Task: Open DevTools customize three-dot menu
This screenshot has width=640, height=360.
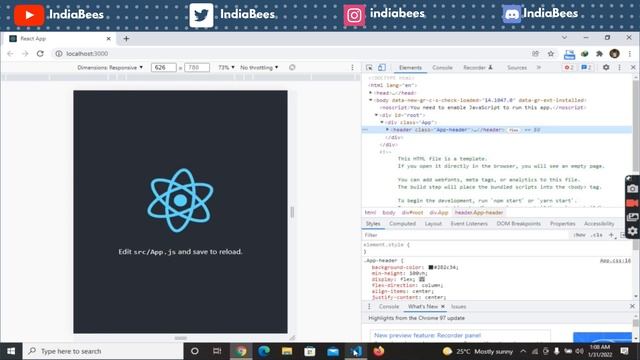Action: (x=619, y=67)
